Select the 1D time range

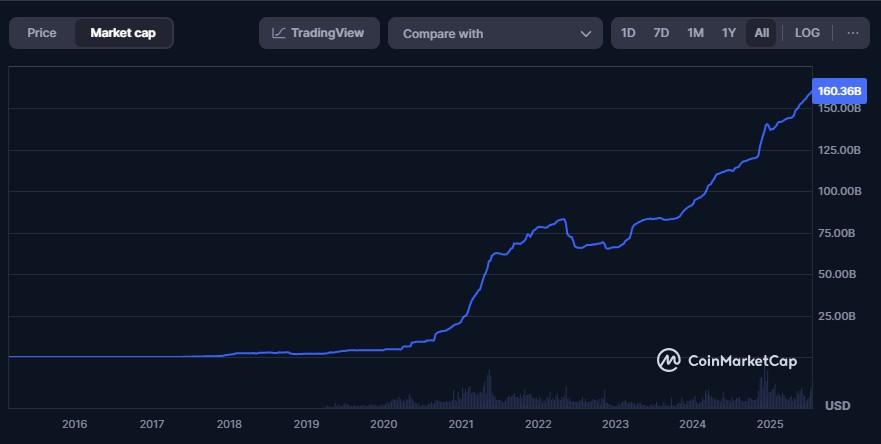coord(628,33)
